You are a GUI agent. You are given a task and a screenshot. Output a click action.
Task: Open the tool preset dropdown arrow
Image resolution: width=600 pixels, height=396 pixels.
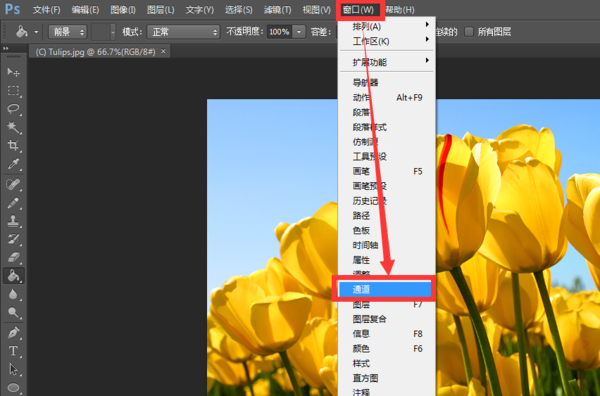pyautogui.click(x=36, y=32)
